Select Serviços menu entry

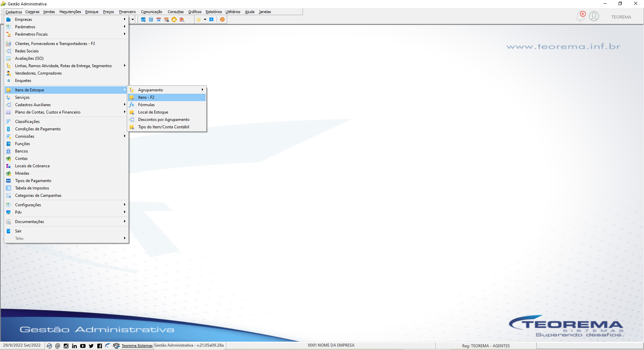[66, 97]
